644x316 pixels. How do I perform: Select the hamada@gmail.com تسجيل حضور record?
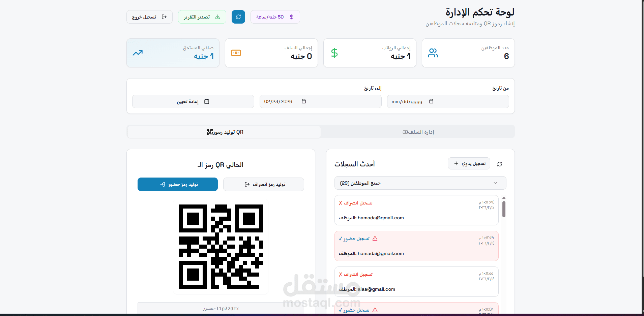[416, 246]
